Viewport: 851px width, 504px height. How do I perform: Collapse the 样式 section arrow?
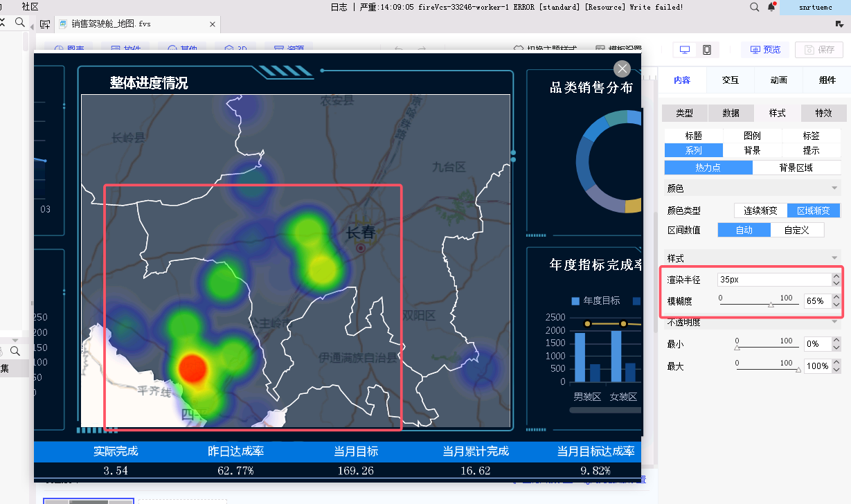[x=834, y=258]
